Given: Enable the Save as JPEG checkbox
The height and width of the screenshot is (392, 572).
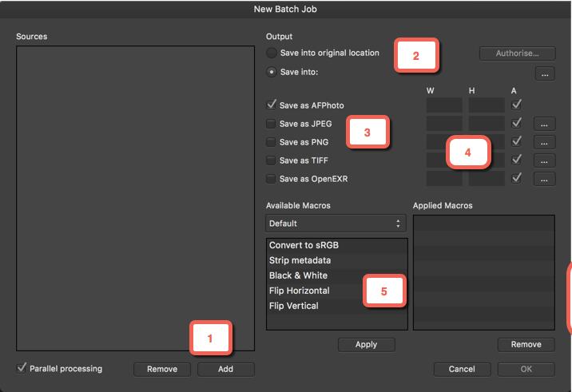Looking at the screenshot, I should tap(272, 124).
